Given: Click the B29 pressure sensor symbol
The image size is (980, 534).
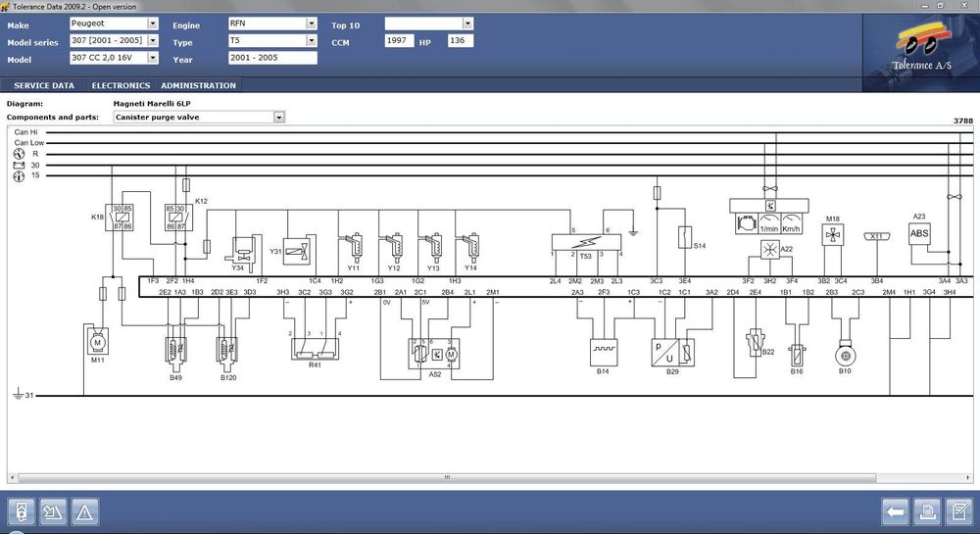Looking at the screenshot, I should [x=672, y=353].
